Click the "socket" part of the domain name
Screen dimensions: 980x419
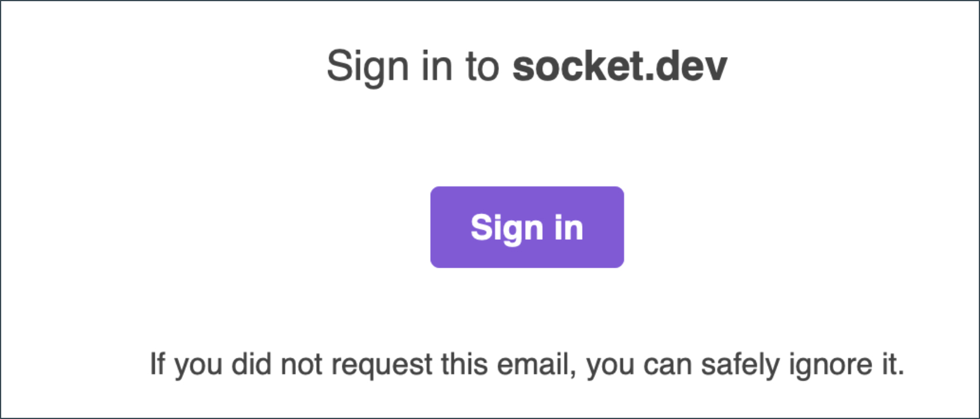coord(575,66)
